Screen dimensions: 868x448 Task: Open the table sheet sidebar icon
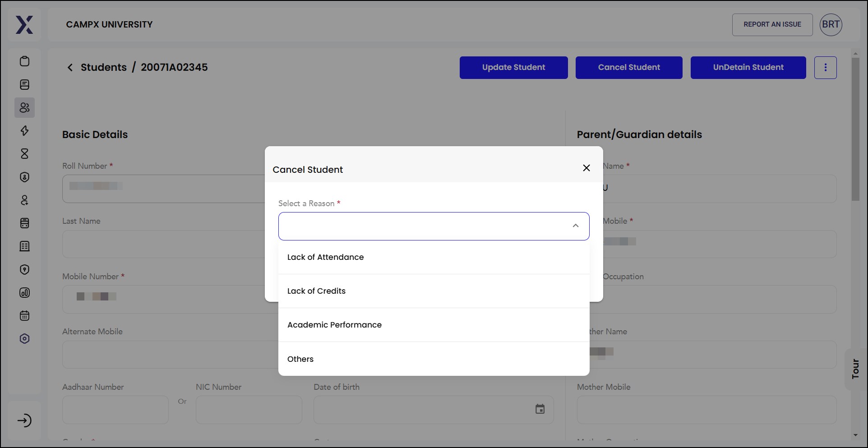point(25,246)
